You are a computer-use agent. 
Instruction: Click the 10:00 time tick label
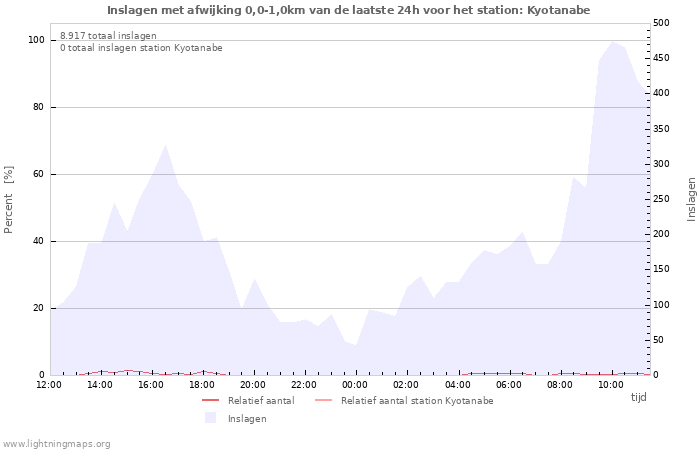(x=611, y=384)
